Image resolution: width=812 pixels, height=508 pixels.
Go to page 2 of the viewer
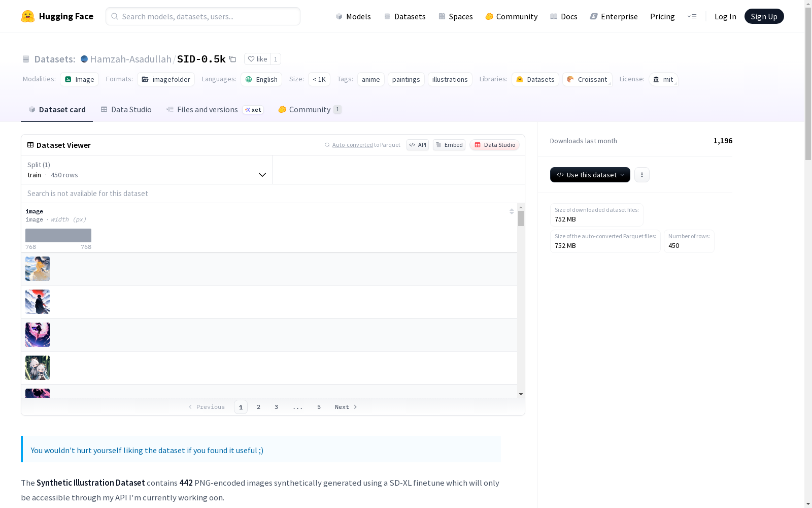(259, 407)
